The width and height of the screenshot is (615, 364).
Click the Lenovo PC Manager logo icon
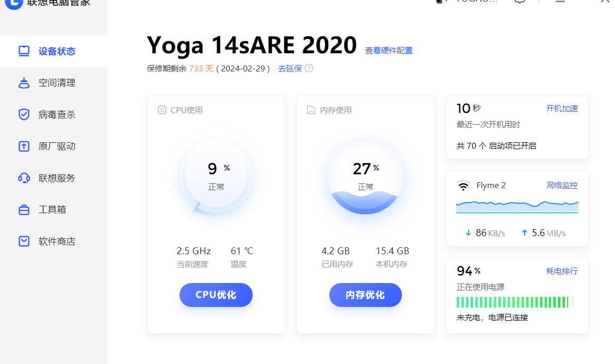pos(14,3)
